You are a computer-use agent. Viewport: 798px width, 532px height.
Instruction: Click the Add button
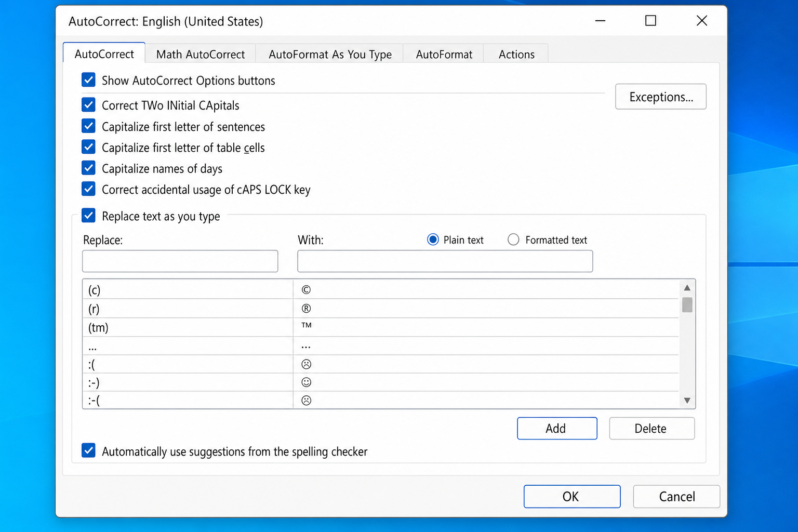[557, 428]
